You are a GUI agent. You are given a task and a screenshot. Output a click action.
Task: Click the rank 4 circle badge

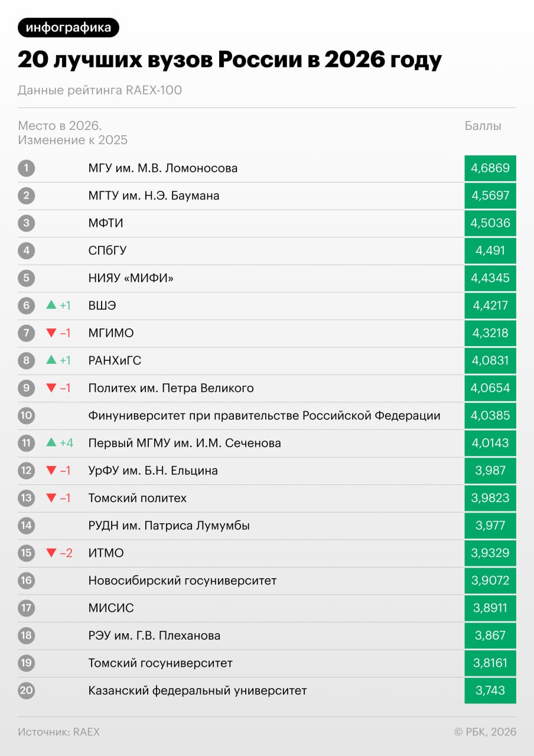(x=27, y=250)
